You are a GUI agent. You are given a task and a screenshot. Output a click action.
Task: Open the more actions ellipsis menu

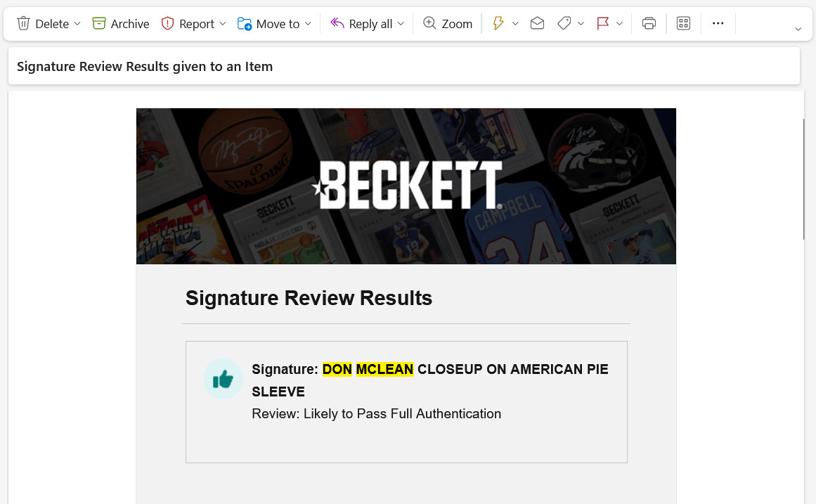click(x=718, y=23)
